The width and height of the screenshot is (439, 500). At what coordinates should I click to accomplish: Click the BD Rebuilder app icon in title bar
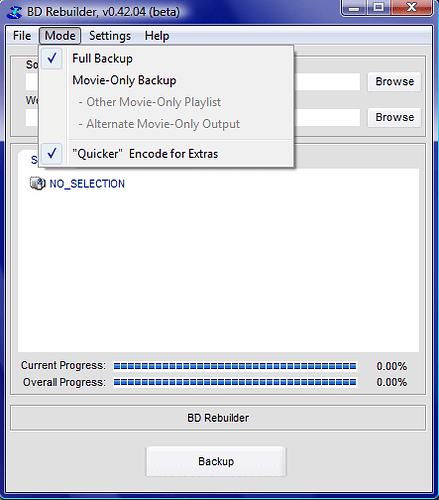click(x=15, y=12)
